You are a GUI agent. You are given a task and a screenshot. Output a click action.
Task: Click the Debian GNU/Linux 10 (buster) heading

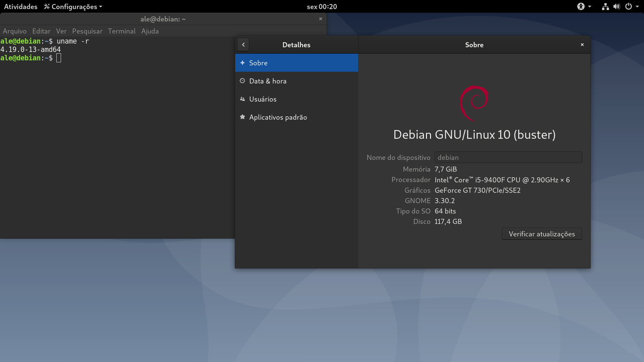474,134
